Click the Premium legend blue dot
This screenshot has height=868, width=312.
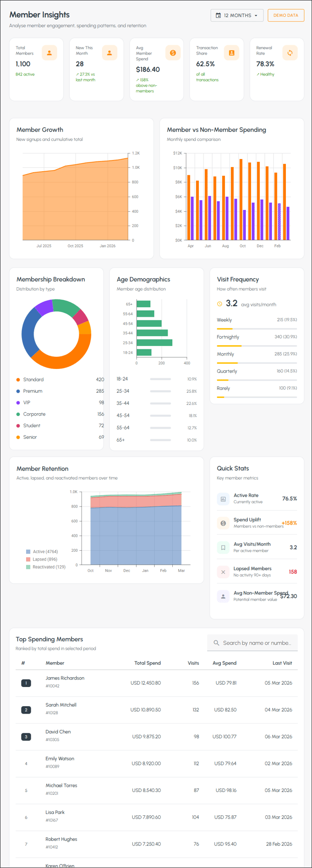[18, 391]
